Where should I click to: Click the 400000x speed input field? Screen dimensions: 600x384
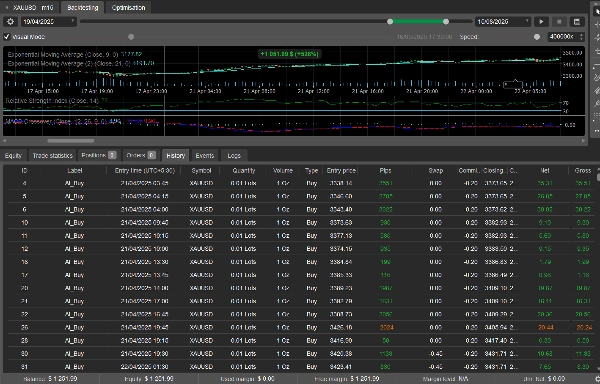[x=562, y=37]
